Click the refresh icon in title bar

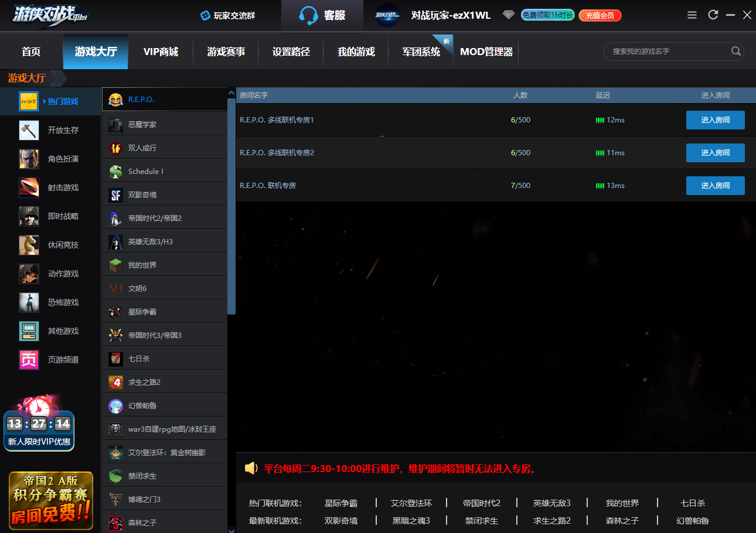coord(713,15)
